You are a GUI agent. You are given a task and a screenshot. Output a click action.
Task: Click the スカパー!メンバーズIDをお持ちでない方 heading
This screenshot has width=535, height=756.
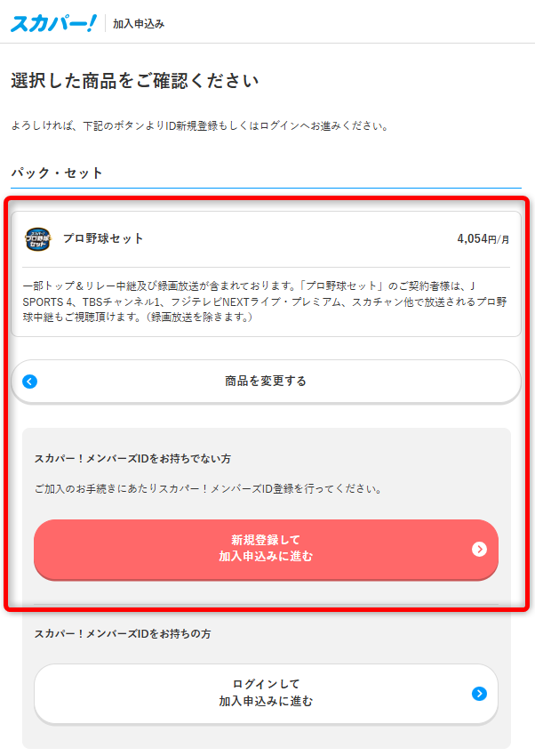tap(132, 459)
